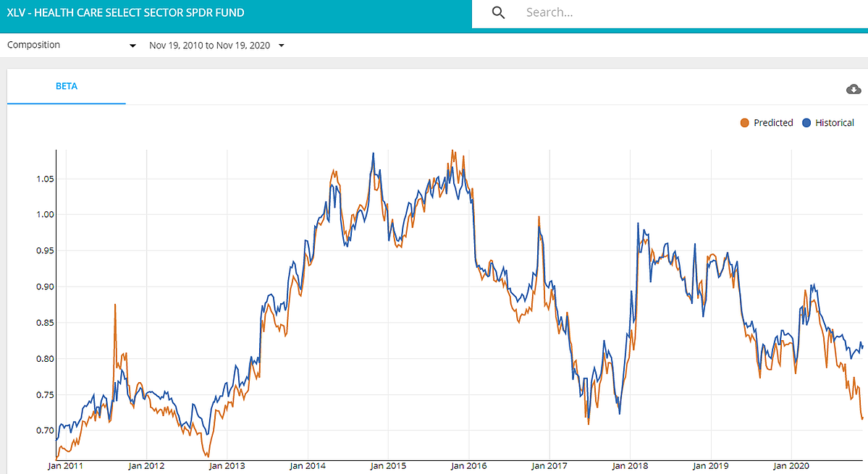The height and width of the screenshot is (474, 868).
Task: Click the Nov 19, 2010 to Nov 19, 2020 range
Action: (x=209, y=46)
